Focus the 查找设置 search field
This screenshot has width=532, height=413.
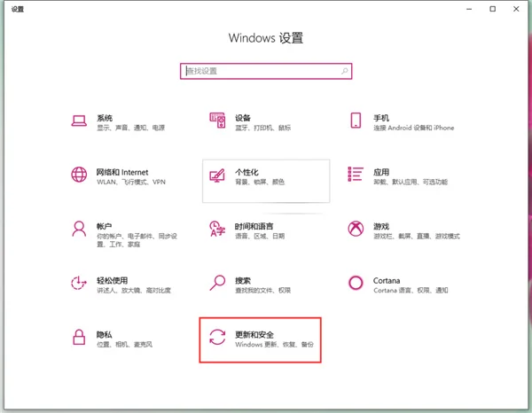point(266,71)
